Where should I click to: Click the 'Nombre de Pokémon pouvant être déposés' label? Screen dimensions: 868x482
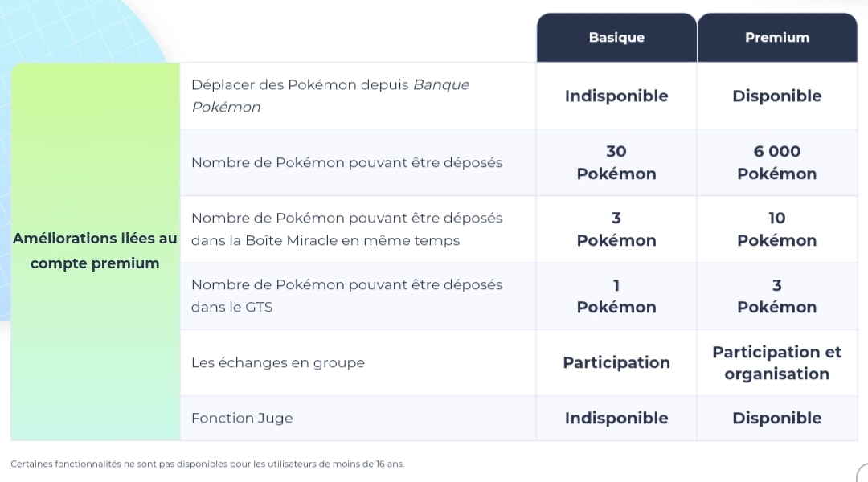[346, 162]
